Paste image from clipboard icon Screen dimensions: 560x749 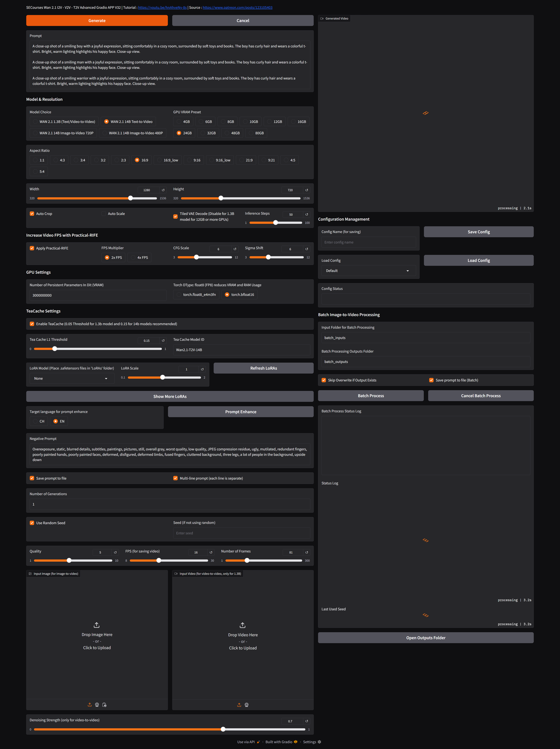105,705
